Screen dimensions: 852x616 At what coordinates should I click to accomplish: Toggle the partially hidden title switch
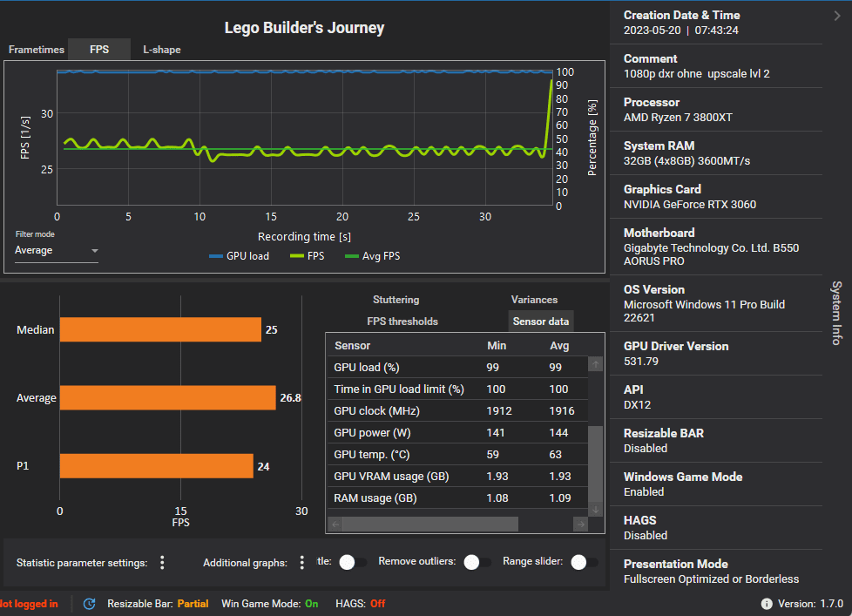pyautogui.click(x=353, y=562)
